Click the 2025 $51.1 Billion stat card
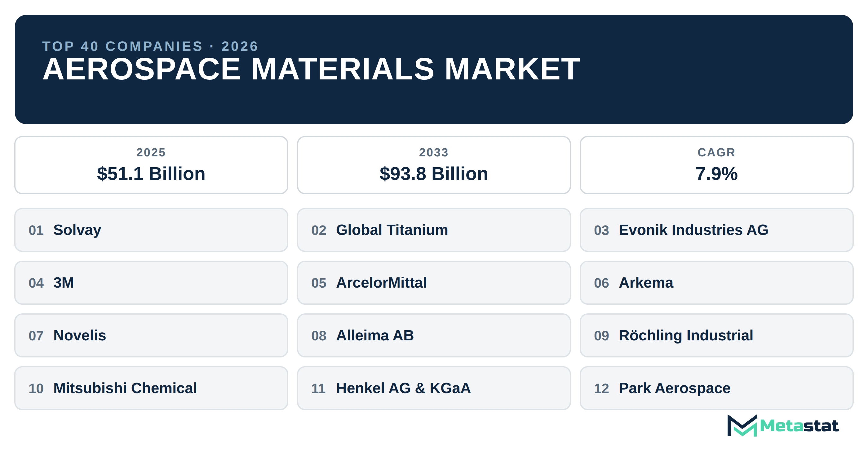 (151, 165)
